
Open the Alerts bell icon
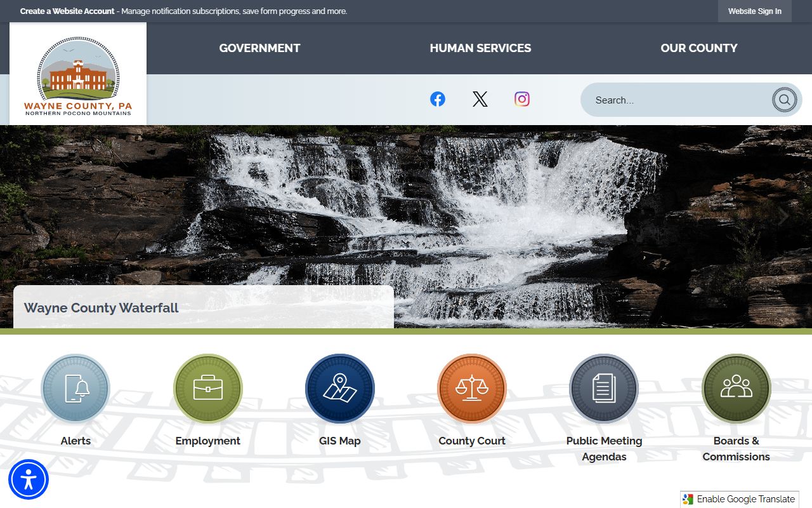coord(75,388)
